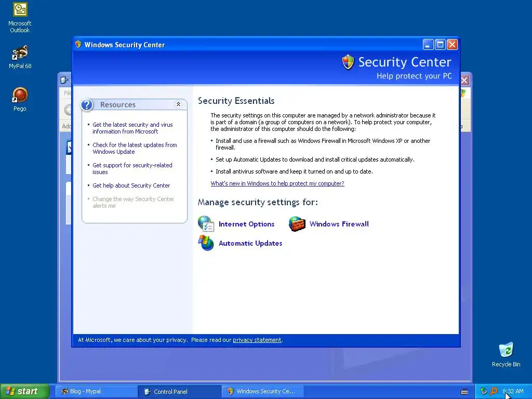
Task: Open the Pego desktop shortcut
Action: tap(20, 99)
